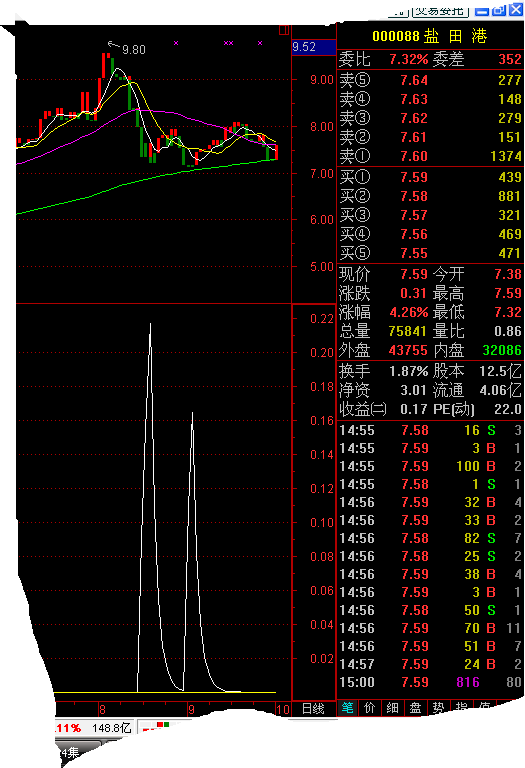Image resolution: width=525 pixels, height=768 pixels.
Task: Click the 卖① ask price 7.60
Action: 414,157
